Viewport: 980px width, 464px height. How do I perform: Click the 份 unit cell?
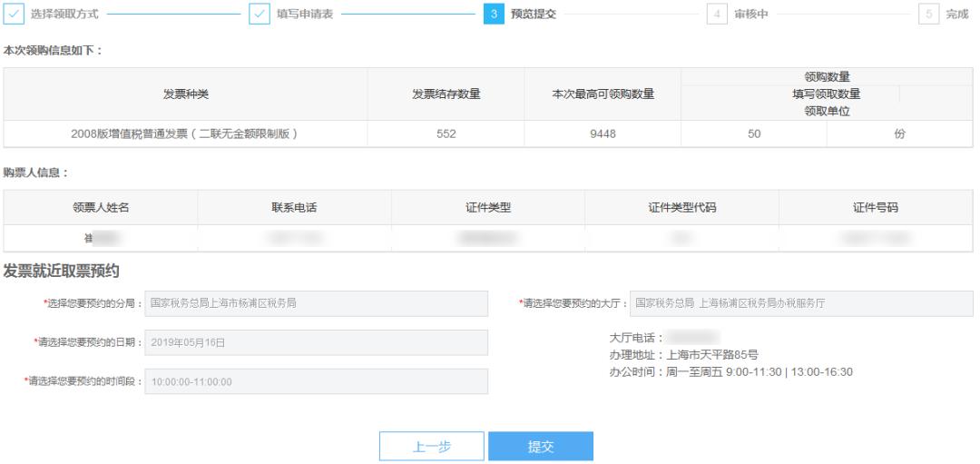tap(899, 134)
